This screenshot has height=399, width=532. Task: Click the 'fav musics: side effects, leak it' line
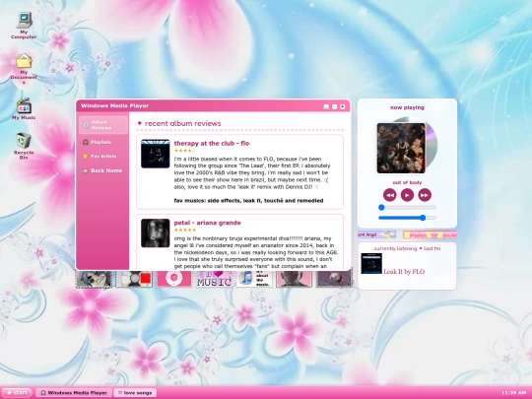(248, 201)
